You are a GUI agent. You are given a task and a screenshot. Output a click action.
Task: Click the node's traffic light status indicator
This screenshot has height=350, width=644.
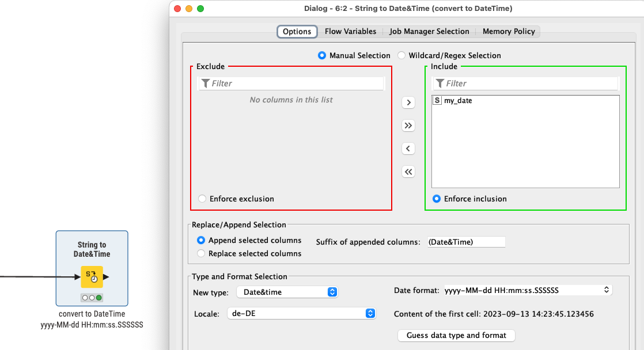92,298
